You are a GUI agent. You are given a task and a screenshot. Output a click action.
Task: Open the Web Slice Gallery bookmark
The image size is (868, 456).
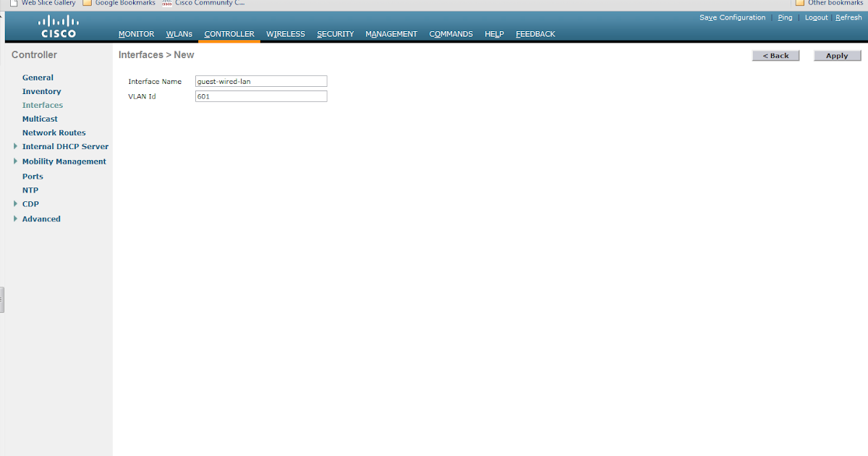pos(47,3)
